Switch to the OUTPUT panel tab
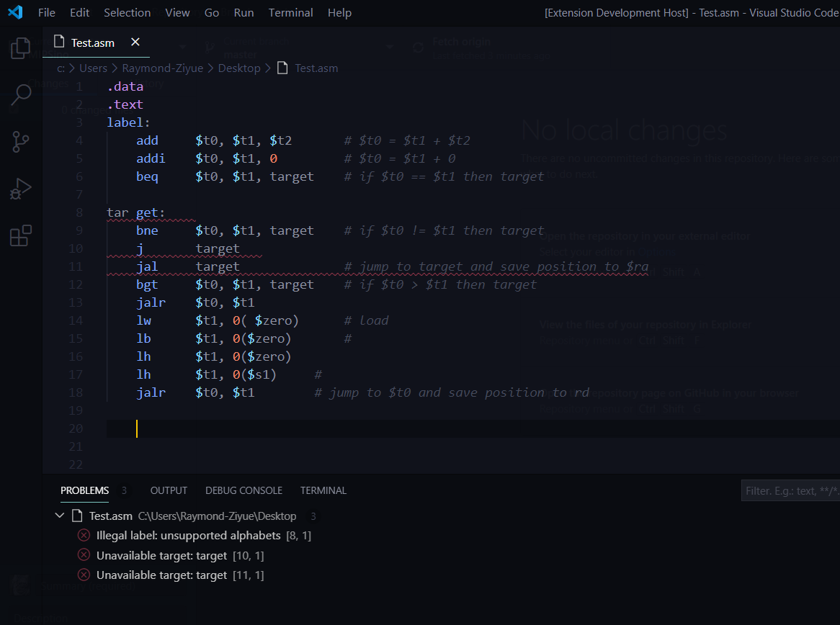 [x=169, y=490]
